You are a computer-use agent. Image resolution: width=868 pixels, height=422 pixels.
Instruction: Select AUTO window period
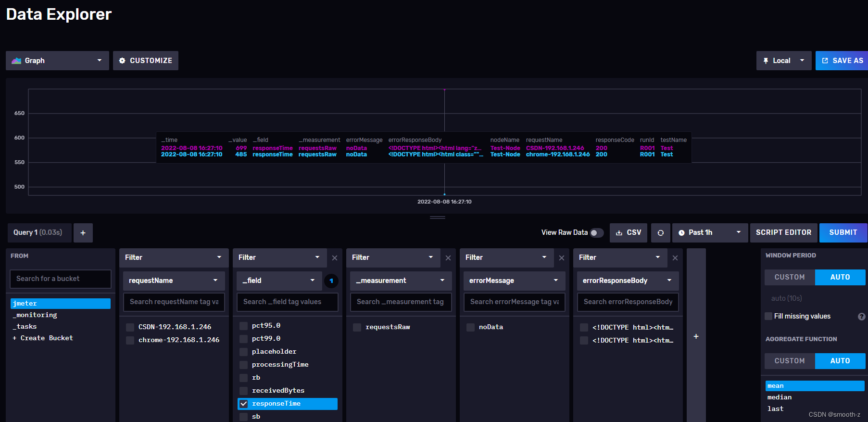(x=840, y=277)
